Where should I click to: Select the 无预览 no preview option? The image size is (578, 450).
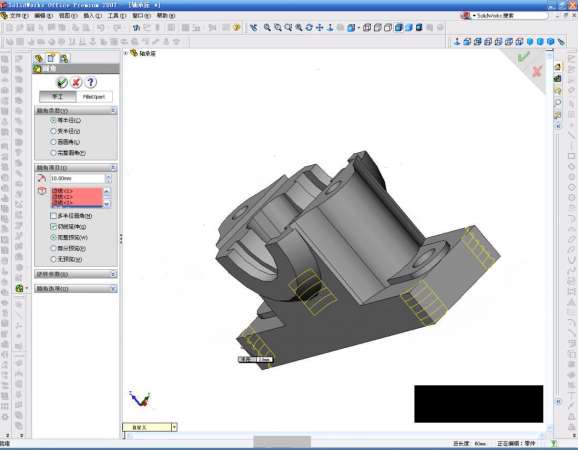tap(53, 259)
